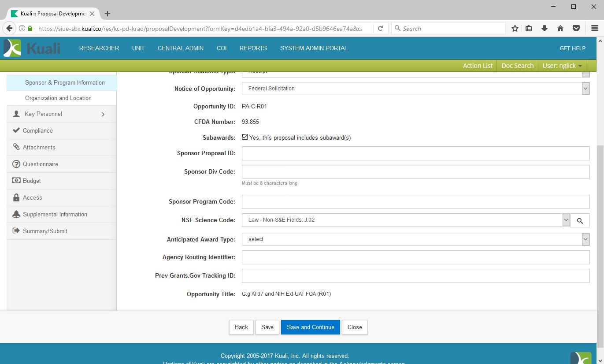
Task: Go to Budget section in sidebar
Action: click(32, 181)
